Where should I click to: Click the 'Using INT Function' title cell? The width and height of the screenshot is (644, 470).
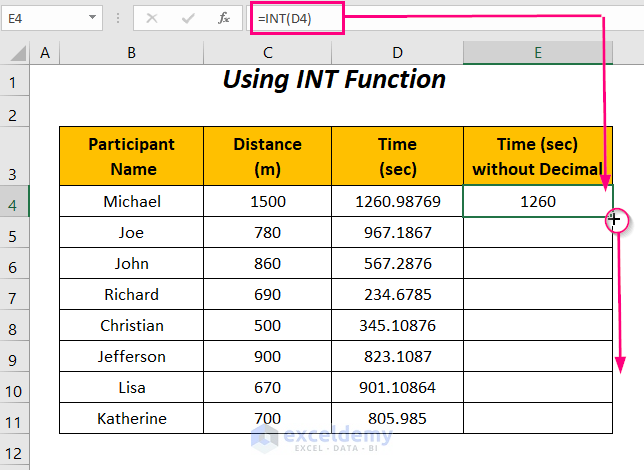tap(334, 79)
